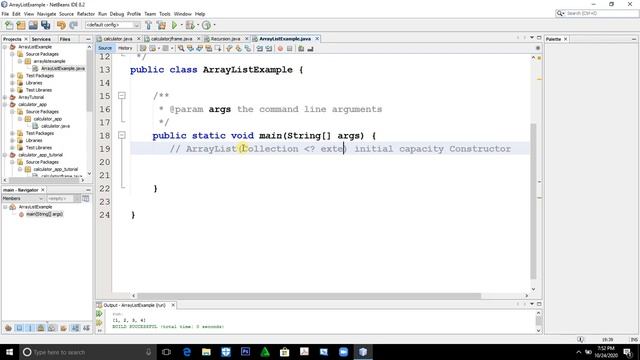Click the Undo toolbar icon
The width and height of the screenshot is (640, 360).
point(61,25)
